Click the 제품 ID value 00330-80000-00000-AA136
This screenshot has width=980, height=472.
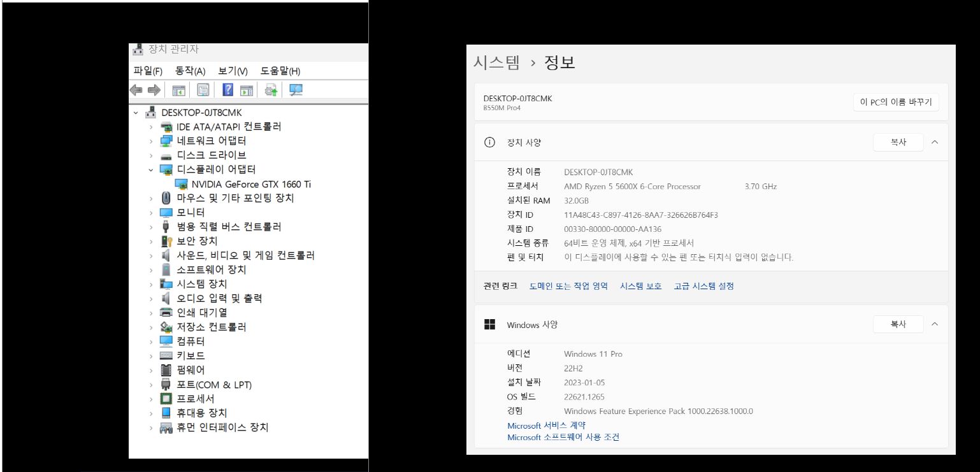(x=613, y=229)
